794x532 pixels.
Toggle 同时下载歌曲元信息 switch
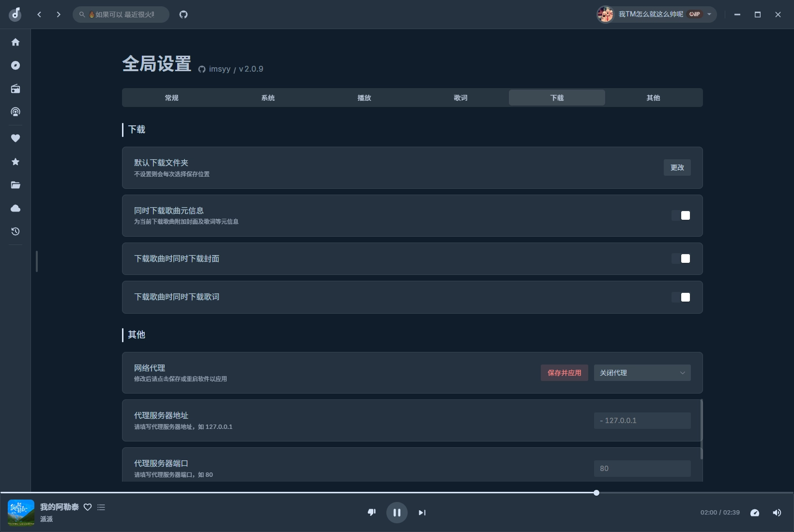click(x=681, y=215)
